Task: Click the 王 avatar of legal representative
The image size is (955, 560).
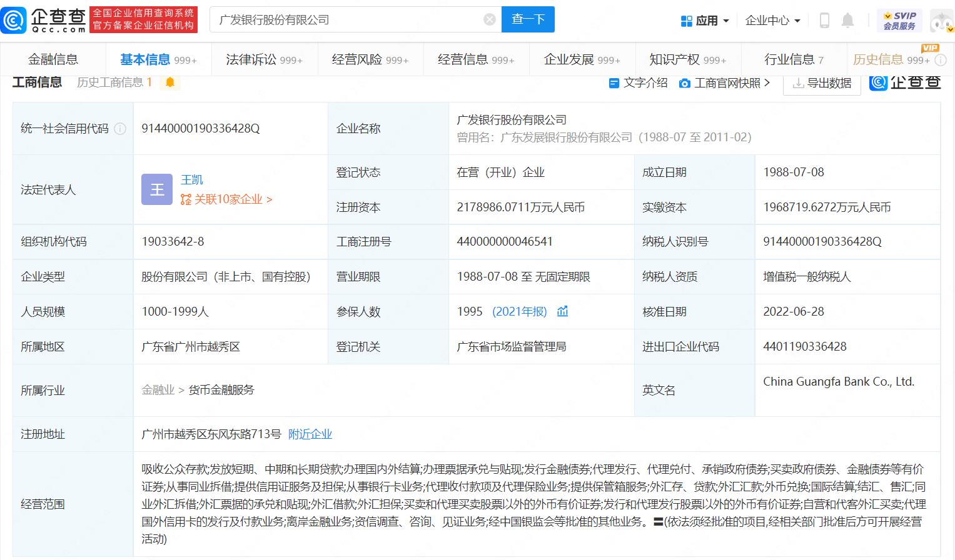Action: [157, 189]
